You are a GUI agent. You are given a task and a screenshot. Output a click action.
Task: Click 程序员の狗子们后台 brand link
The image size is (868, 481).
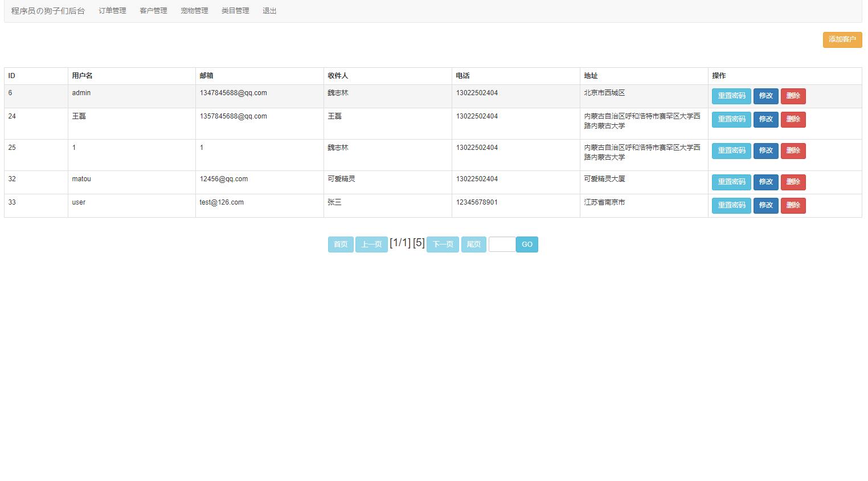tap(47, 10)
